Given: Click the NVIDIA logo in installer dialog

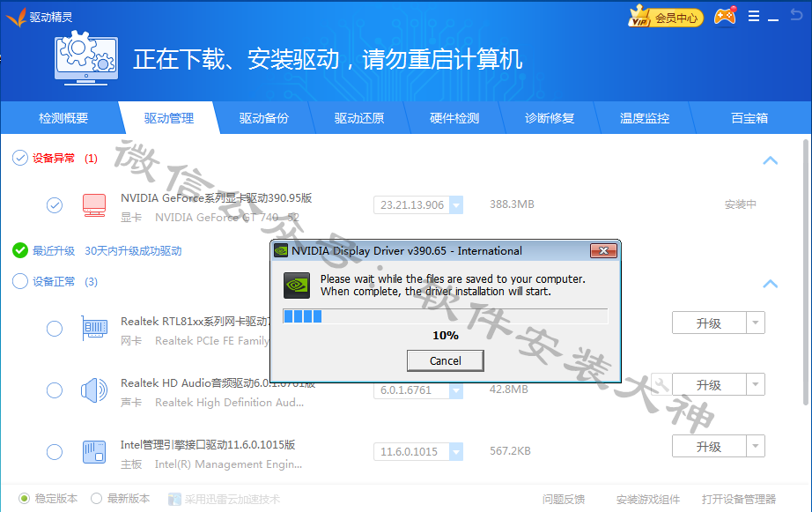Looking at the screenshot, I should (x=297, y=286).
